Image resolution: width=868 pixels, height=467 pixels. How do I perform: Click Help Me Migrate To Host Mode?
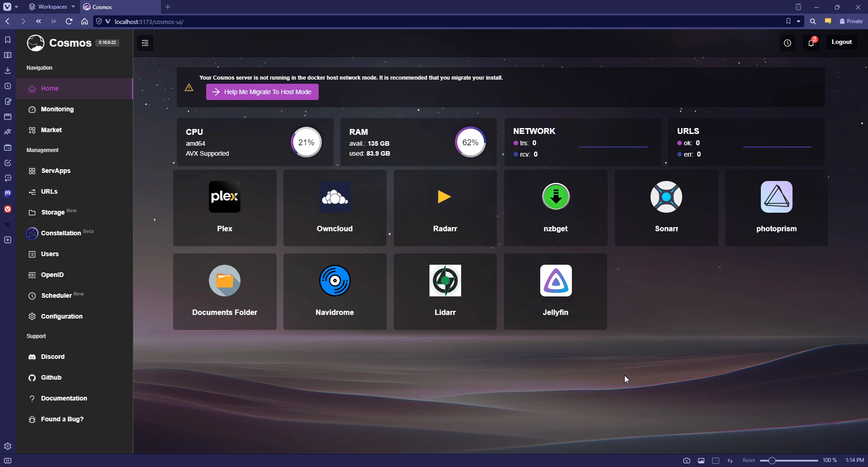point(262,92)
